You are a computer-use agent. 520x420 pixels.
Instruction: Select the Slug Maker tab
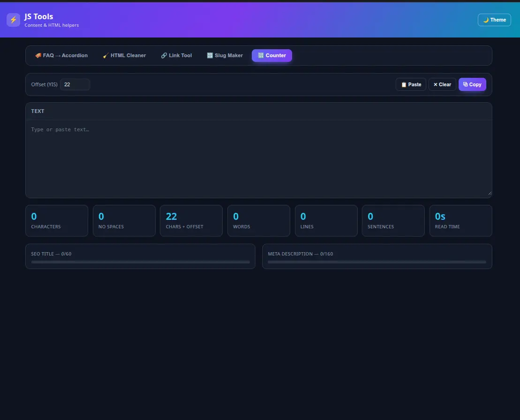pyautogui.click(x=225, y=55)
